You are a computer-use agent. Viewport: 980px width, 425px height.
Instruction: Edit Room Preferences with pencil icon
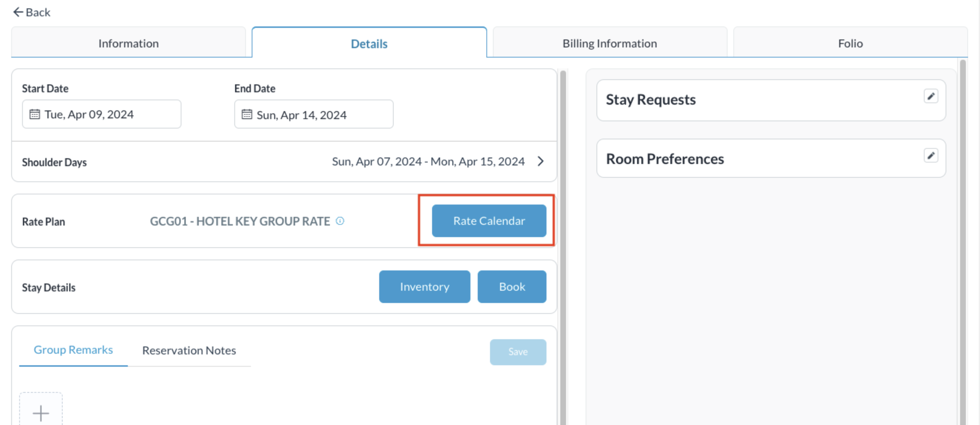pyautogui.click(x=930, y=155)
